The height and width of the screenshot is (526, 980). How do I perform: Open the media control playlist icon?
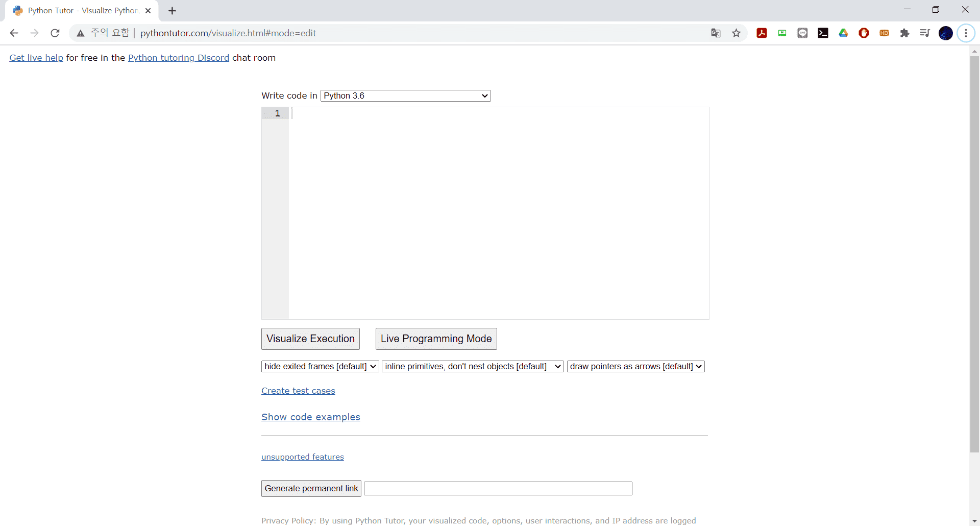(925, 33)
